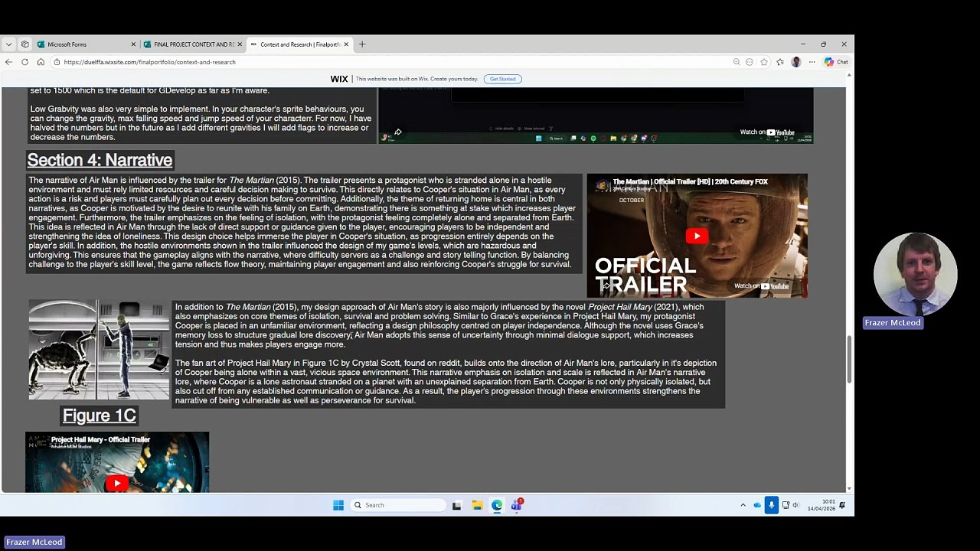
Task: Click Frazer McLeod's webcam video tile
Action: point(915,274)
